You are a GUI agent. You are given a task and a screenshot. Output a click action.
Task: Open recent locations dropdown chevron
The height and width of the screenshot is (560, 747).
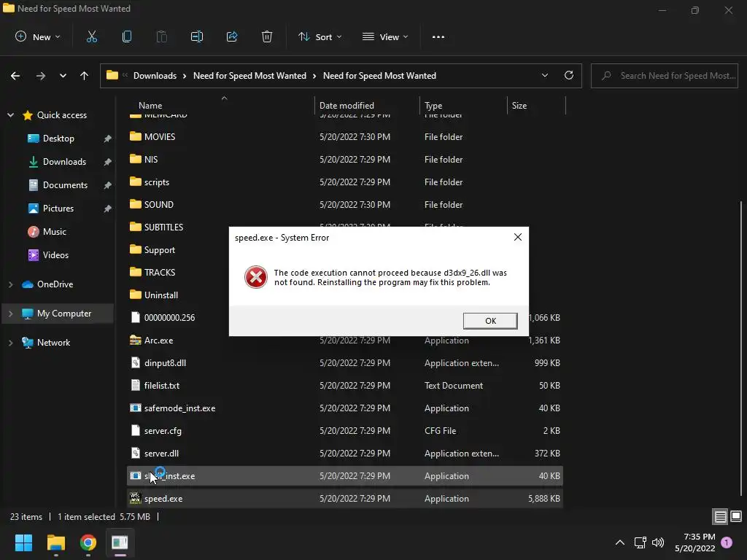tap(63, 76)
